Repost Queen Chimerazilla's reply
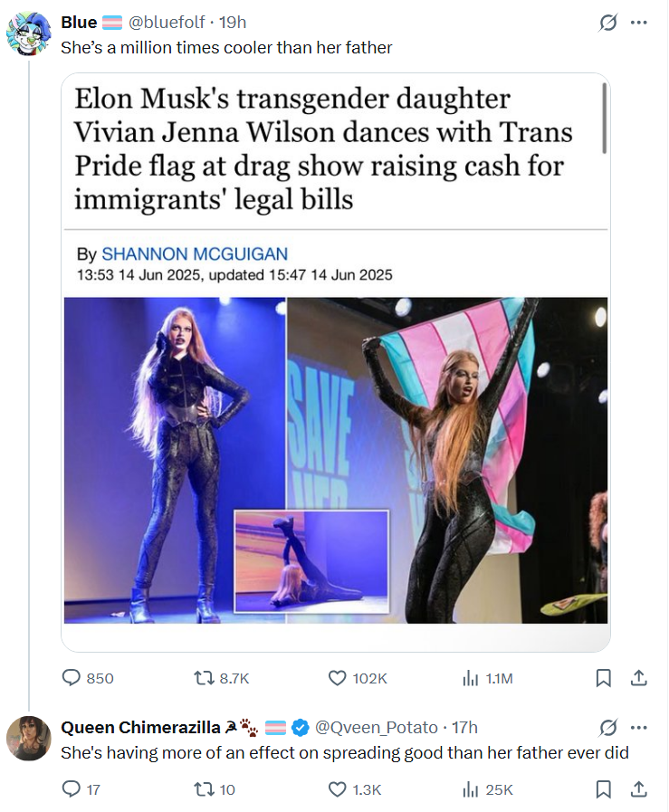Screen dimensions: 669x812 [x=204, y=789]
